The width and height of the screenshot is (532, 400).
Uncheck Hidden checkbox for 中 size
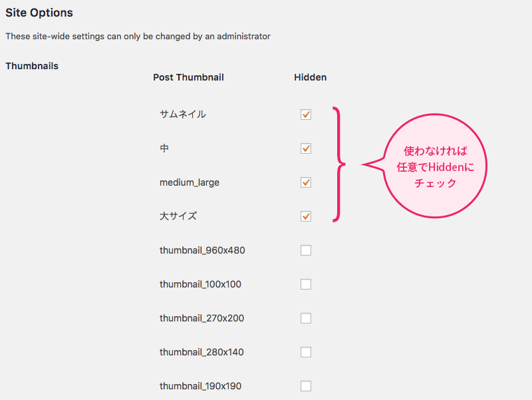coord(306,148)
